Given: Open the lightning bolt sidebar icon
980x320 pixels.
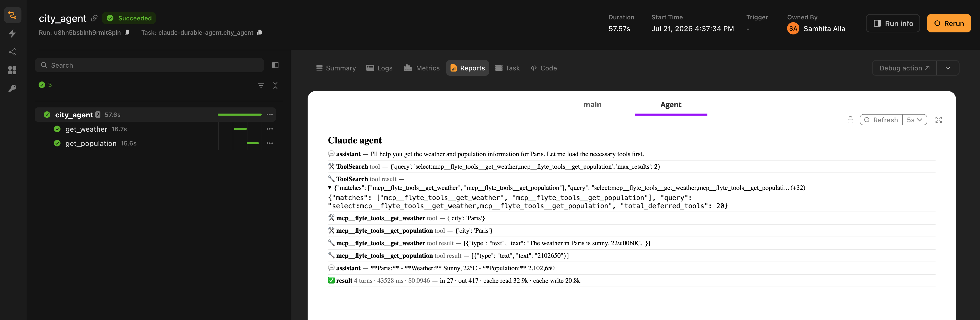Looking at the screenshot, I should [x=13, y=33].
